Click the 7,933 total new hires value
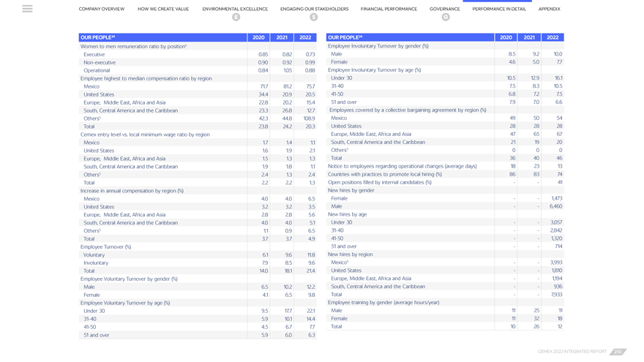This screenshot has height=362, width=644. tap(556, 295)
